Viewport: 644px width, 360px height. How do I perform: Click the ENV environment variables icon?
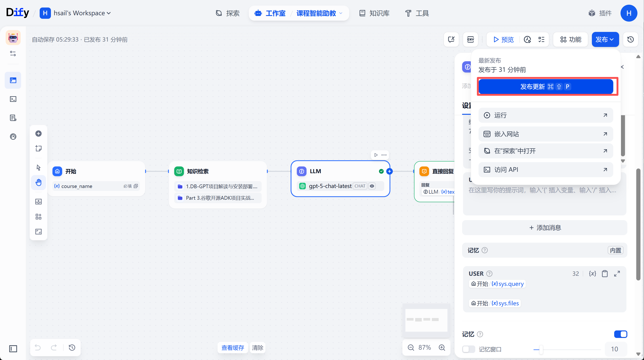coord(471,39)
